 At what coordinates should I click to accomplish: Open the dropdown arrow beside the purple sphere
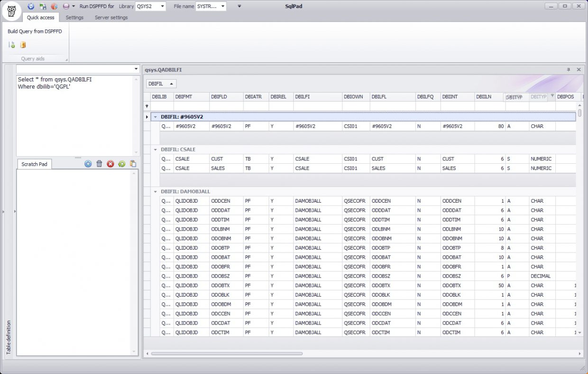[73, 6]
